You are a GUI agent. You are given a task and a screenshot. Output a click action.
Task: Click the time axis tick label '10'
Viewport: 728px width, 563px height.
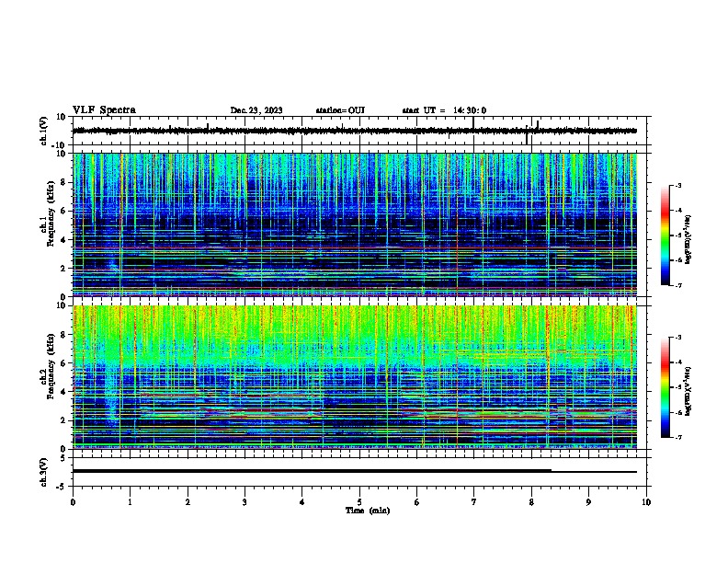point(646,502)
